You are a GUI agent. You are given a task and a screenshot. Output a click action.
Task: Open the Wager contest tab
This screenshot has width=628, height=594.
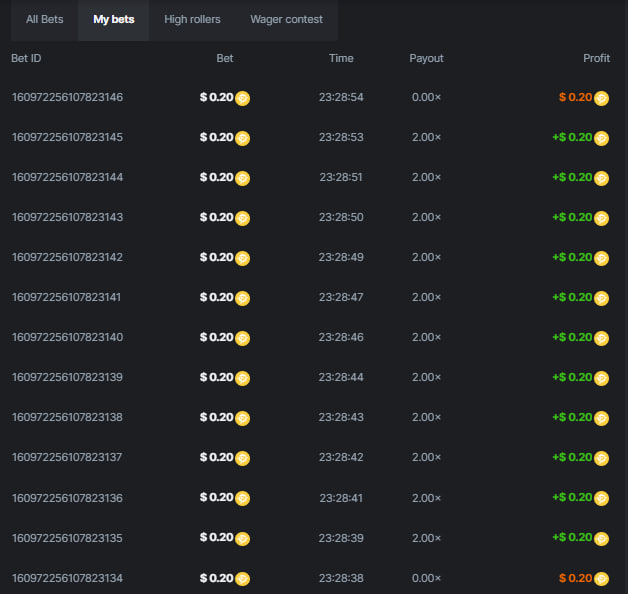tap(285, 19)
